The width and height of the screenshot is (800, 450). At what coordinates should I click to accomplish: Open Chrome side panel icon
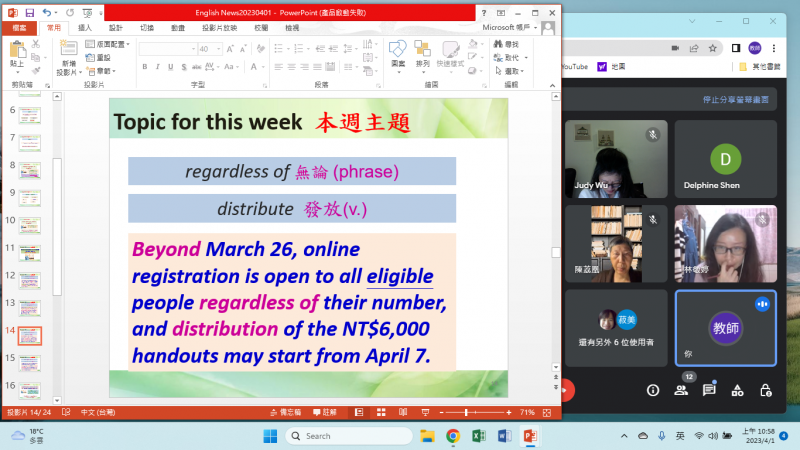736,48
